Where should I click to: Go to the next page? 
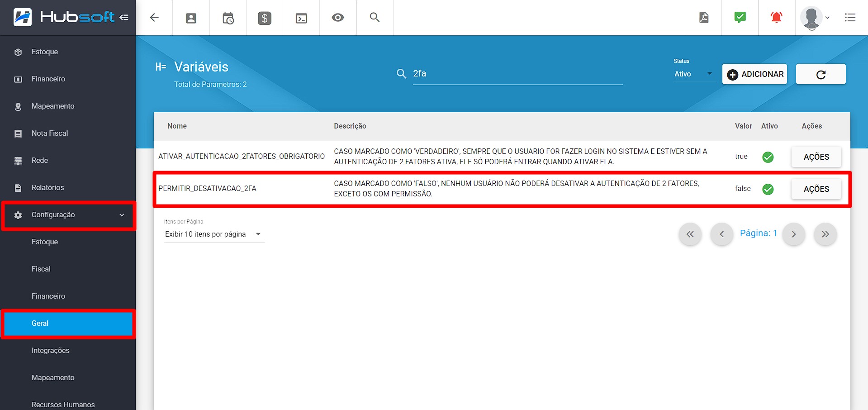pos(793,234)
